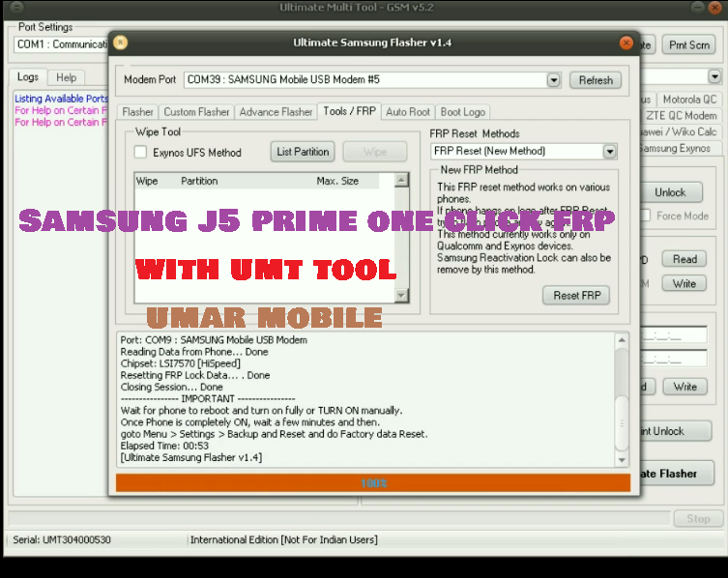
Task: Open the dropdown arrow in the main window top right
Action: (714, 76)
